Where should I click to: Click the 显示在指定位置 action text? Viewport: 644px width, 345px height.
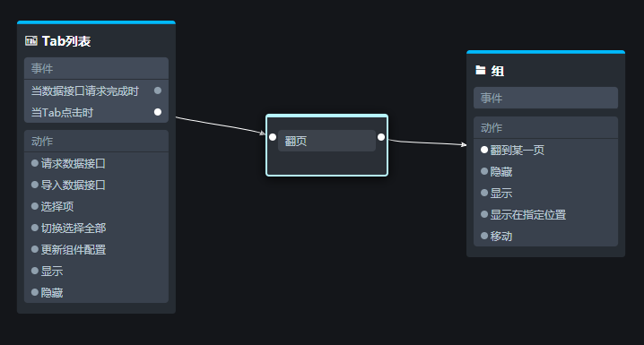click(528, 214)
